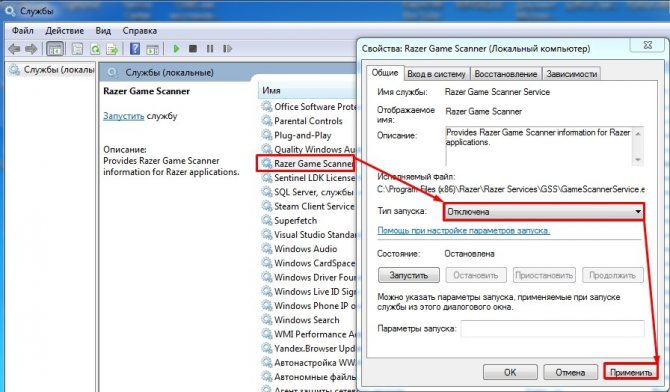Viewport: 670px width, 392px height.
Task: Click the Параметры запуска input field
Action: pyautogui.click(x=552, y=329)
